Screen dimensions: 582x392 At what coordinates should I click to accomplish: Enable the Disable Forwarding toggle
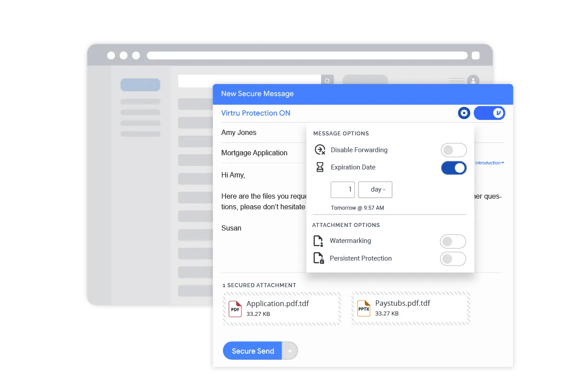(453, 150)
